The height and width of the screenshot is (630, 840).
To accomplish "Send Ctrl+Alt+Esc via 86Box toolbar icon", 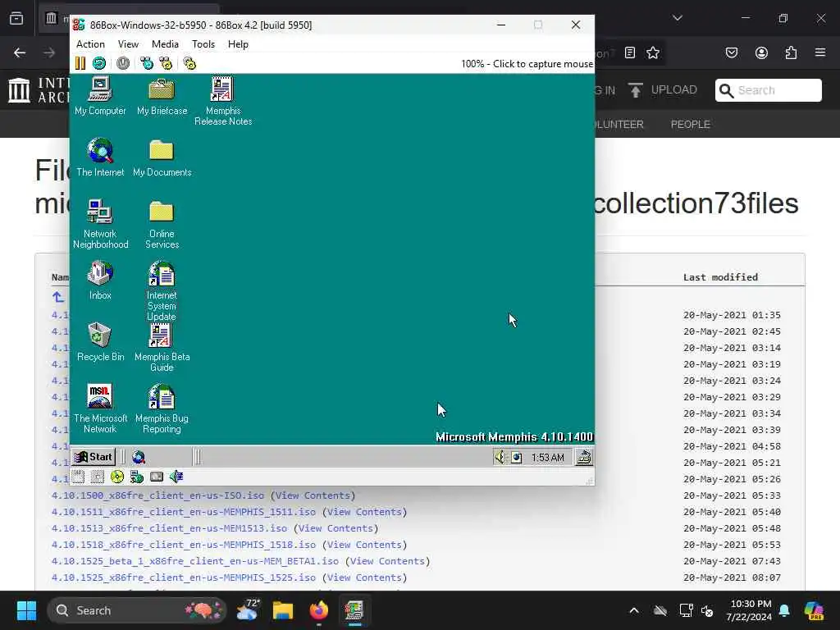I will 166,63.
